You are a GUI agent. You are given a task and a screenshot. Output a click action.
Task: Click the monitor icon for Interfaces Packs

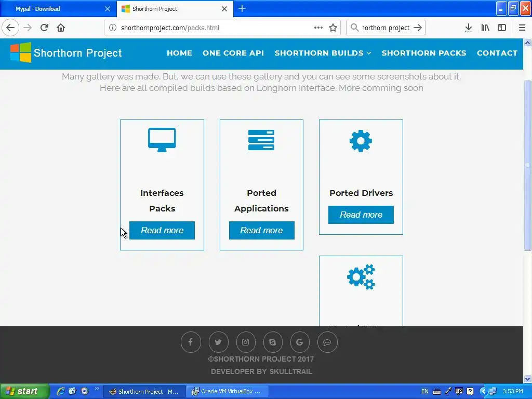click(162, 140)
